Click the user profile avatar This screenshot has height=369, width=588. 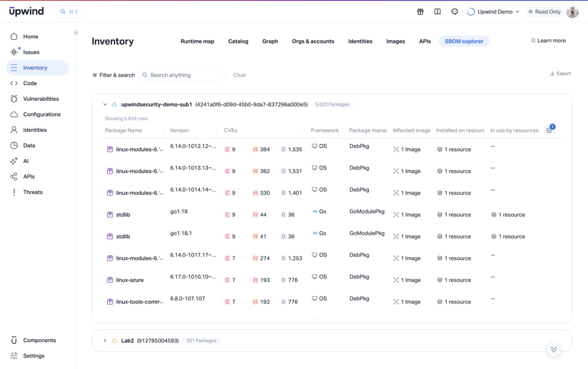(x=572, y=11)
